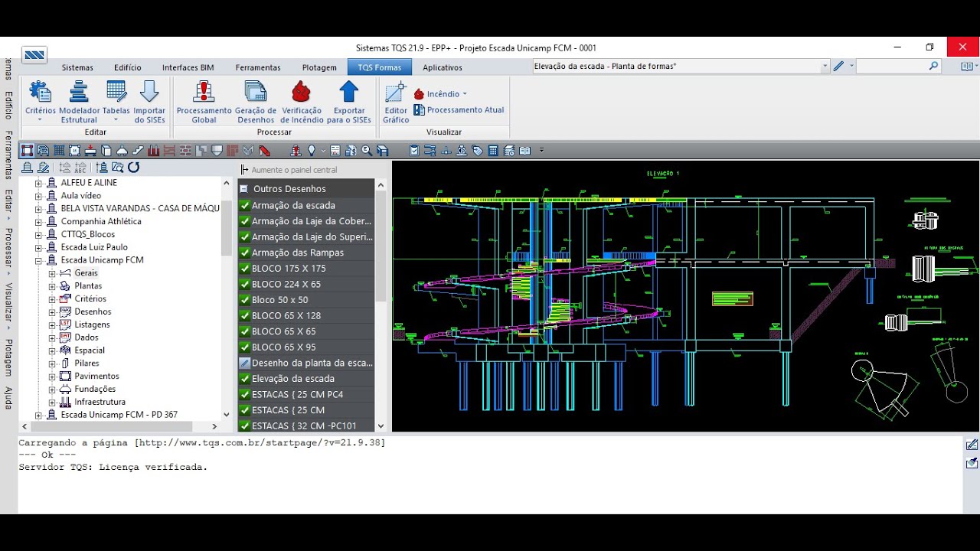Switch to the Sistemas ribbon tab
Viewport: 980px width, 551px height.
pos(77,67)
